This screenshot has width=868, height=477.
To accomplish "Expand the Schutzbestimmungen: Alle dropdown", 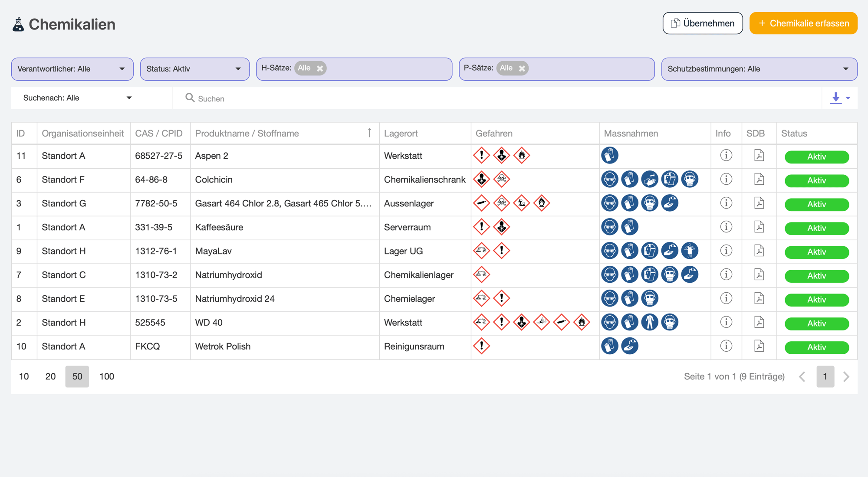I will point(759,69).
